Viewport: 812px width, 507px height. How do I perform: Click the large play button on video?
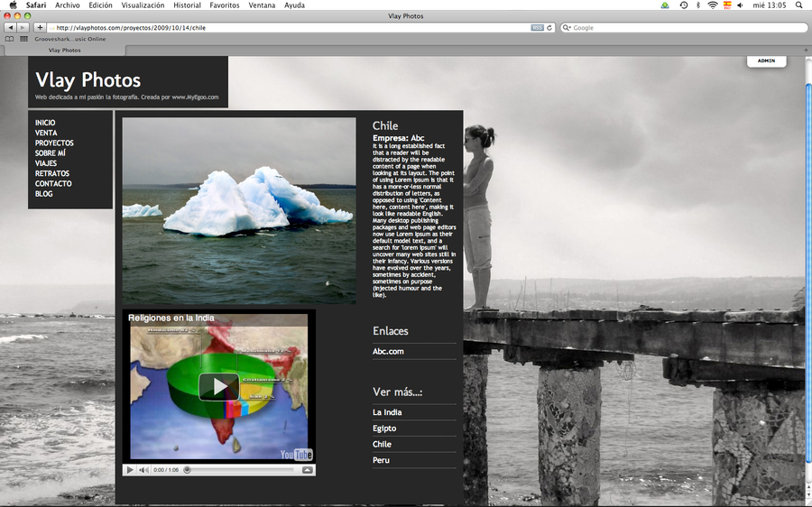coord(218,386)
